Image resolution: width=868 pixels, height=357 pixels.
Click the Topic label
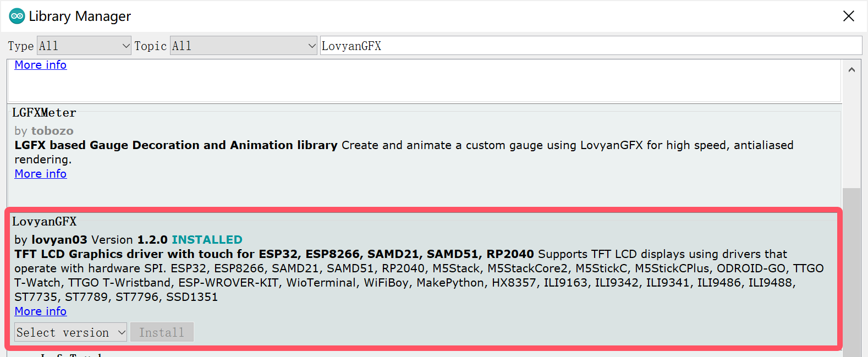pos(151,46)
